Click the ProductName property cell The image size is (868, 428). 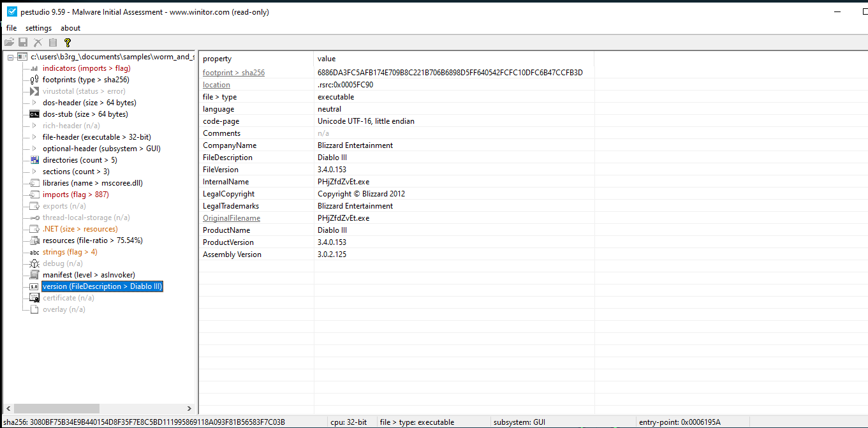click(x=226, y=230)
